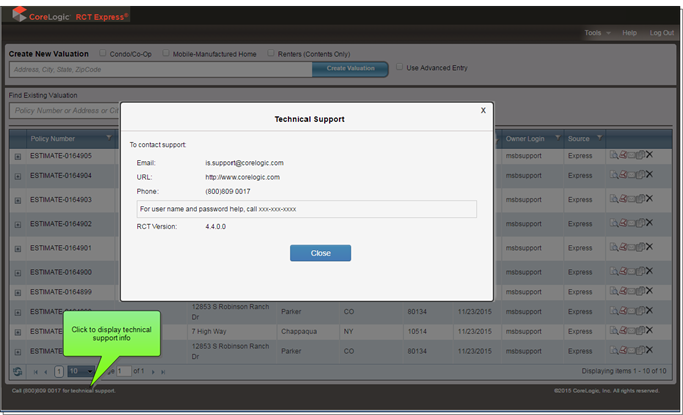Screen dimensions: 683x415
Task: View valuation for ESTIMATE-0164905 row
Action: (x=613, y=155)
